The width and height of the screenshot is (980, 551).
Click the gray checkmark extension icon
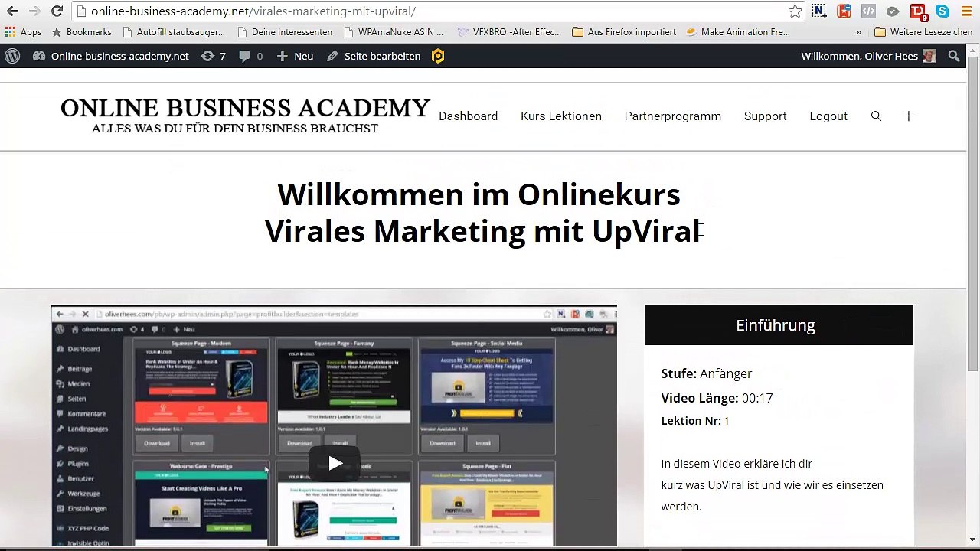(893, 11)
